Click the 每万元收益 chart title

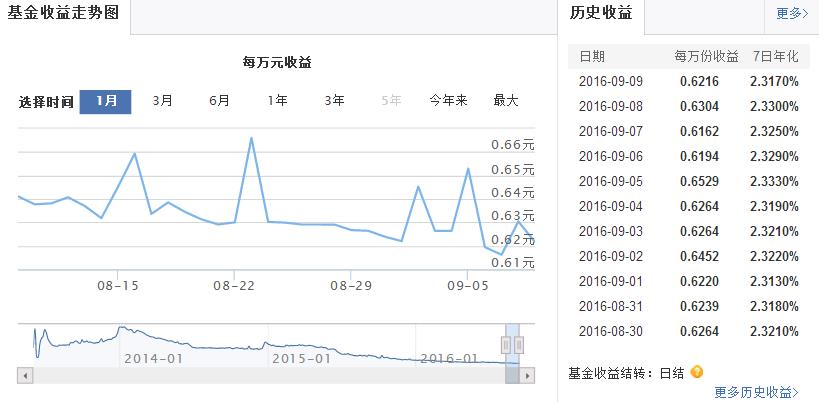pos(277,63)
